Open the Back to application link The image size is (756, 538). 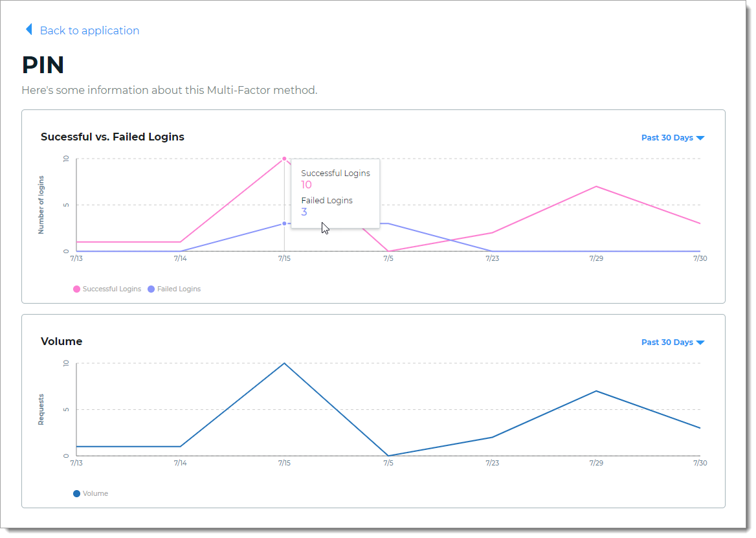pyautogui.click(x=89, y=30)
